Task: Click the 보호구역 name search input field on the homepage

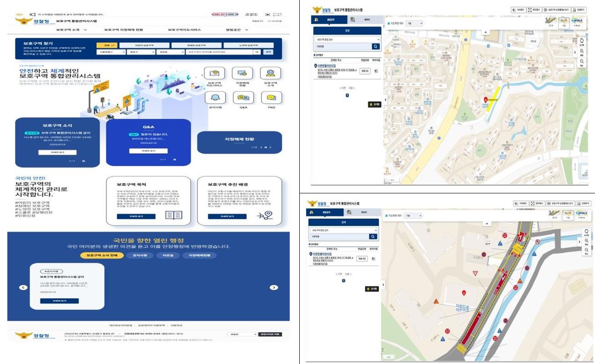Action: point(219,52)
